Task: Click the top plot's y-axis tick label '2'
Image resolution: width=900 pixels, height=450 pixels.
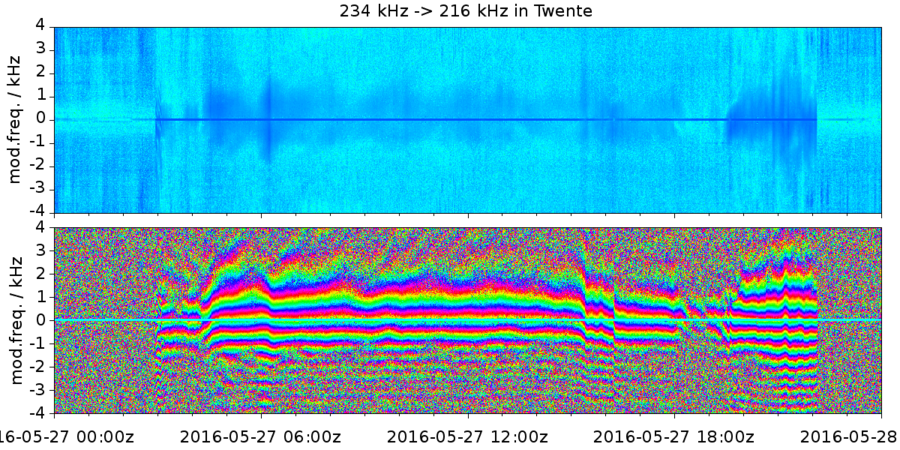Action: tap(42, 73)
